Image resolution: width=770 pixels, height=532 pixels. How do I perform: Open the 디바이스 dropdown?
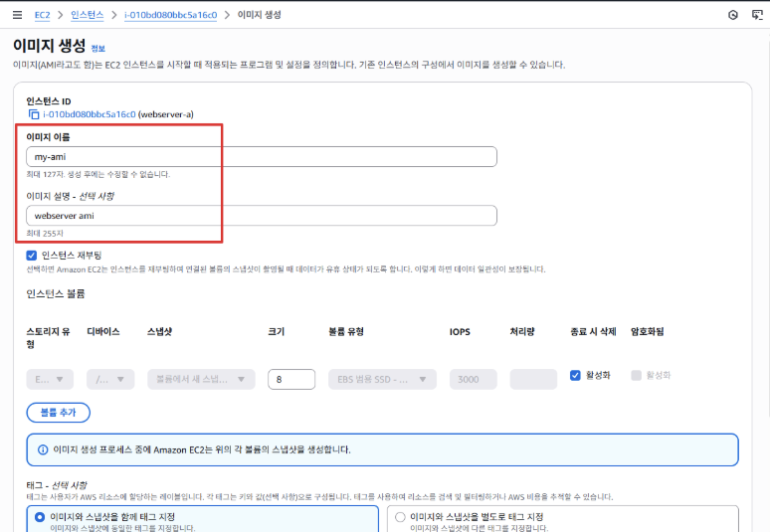click(110, 380)
